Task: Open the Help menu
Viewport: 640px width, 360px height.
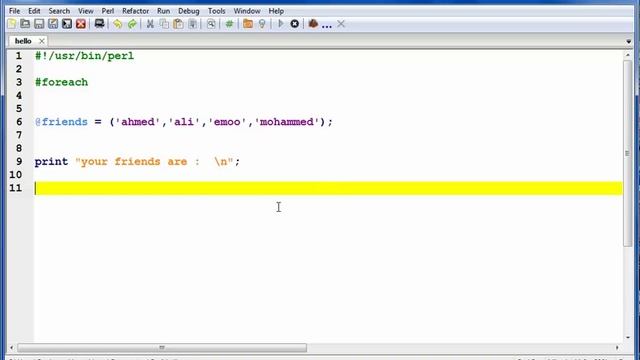Action: 276,11
